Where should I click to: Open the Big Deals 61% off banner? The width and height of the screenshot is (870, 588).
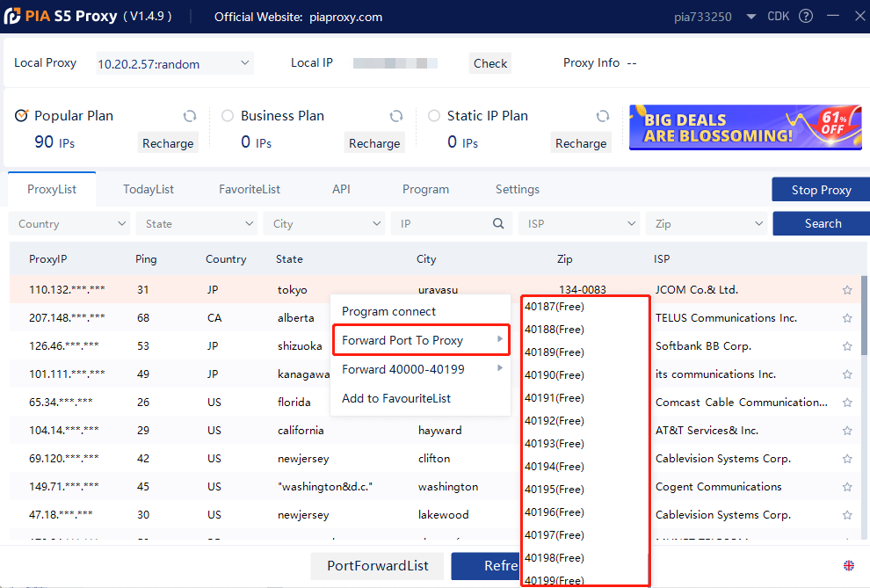coord(745,127)
